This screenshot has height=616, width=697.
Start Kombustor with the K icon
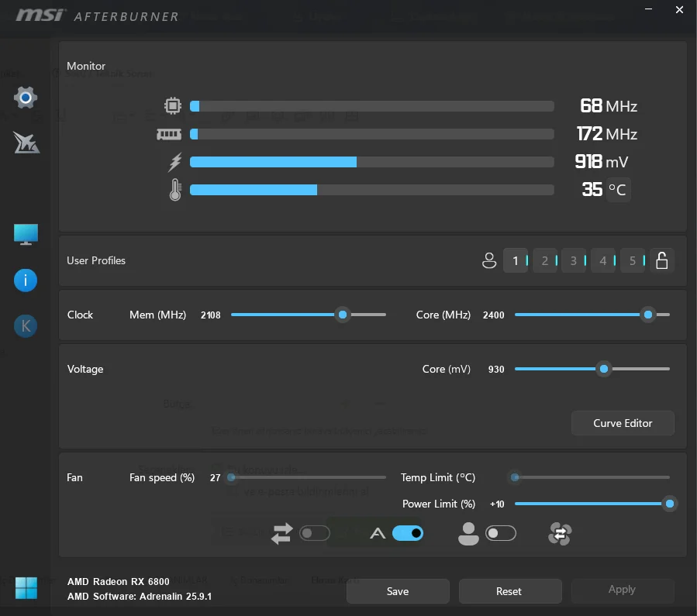(26, 326)
